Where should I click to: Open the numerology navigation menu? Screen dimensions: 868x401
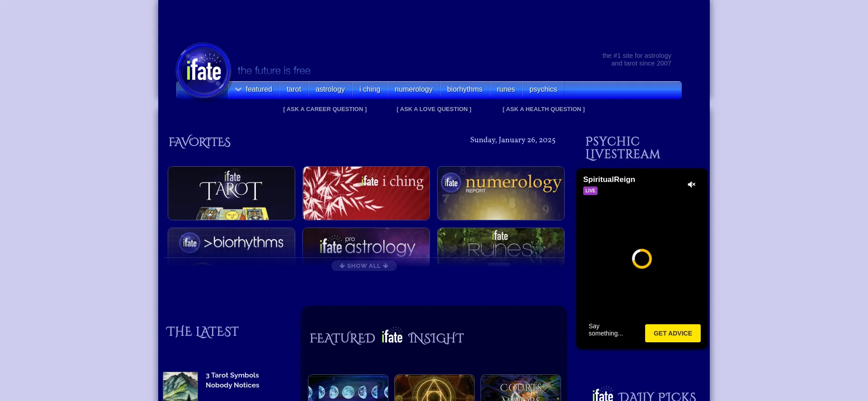tap(413, 89)
